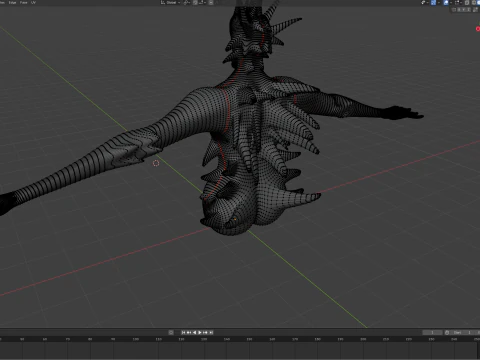
Task: Play the animation in reverse
Action: [195, 332]
